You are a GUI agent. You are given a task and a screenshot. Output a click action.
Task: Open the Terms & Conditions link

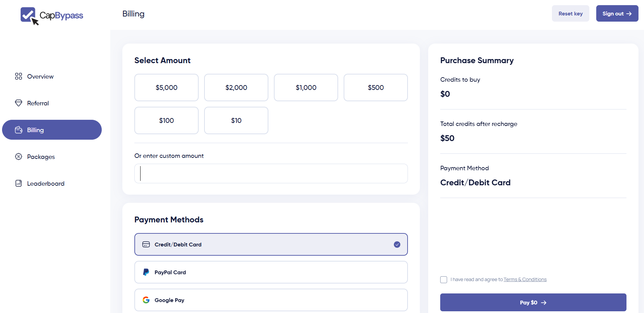525,279
